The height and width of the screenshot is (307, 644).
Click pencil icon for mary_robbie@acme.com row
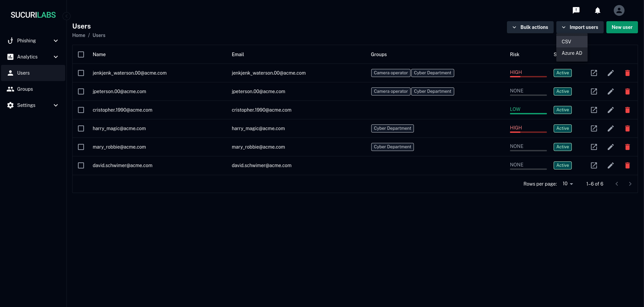610,147
